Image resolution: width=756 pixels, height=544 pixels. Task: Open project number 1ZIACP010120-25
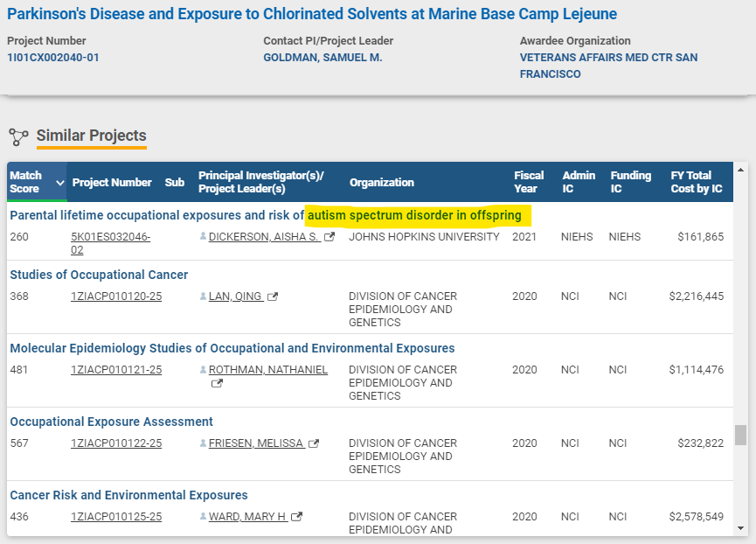[116, 296]
